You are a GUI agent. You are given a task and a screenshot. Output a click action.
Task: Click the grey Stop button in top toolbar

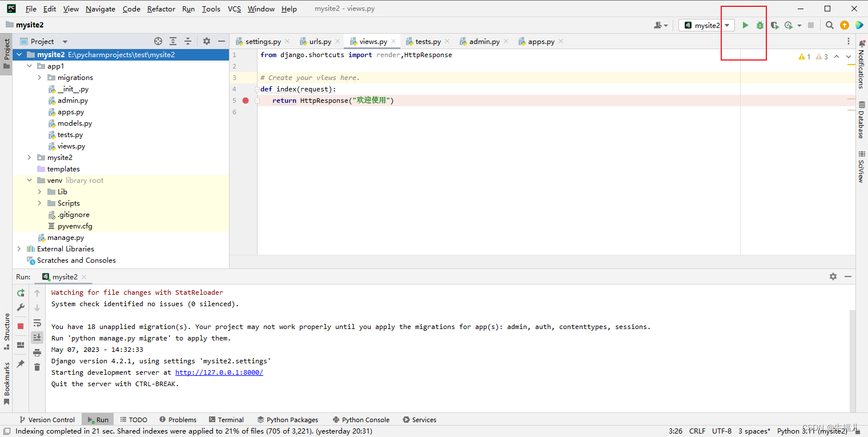coord(811,25)
